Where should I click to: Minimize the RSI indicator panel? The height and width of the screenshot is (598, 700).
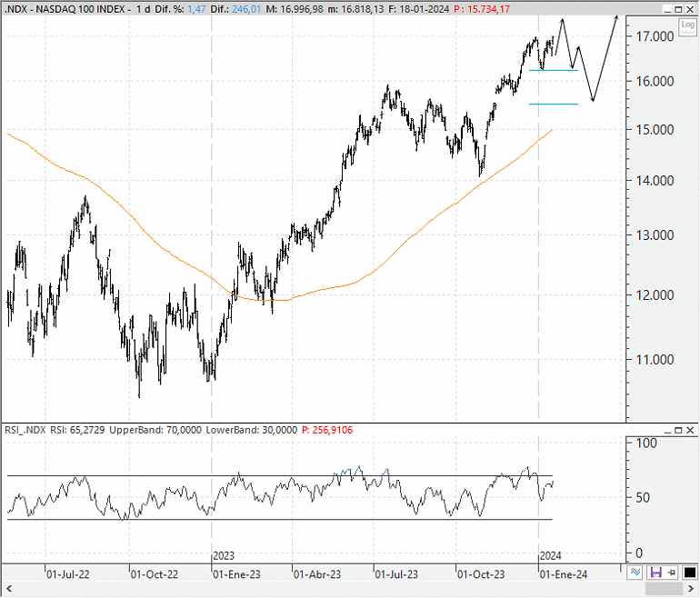click(667, 431)
